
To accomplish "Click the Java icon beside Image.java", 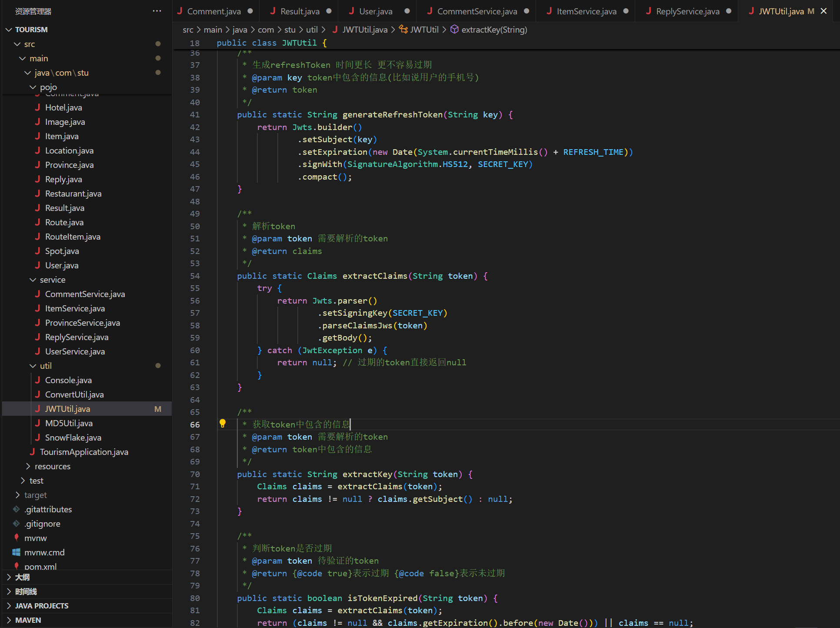I will (37, 122).
